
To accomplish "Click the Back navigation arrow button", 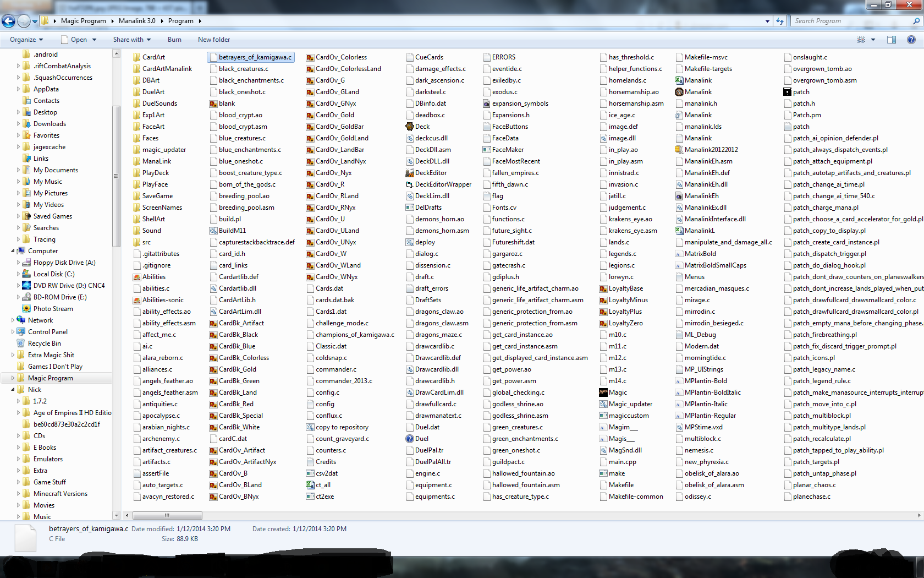I will [x=8, y=21].
